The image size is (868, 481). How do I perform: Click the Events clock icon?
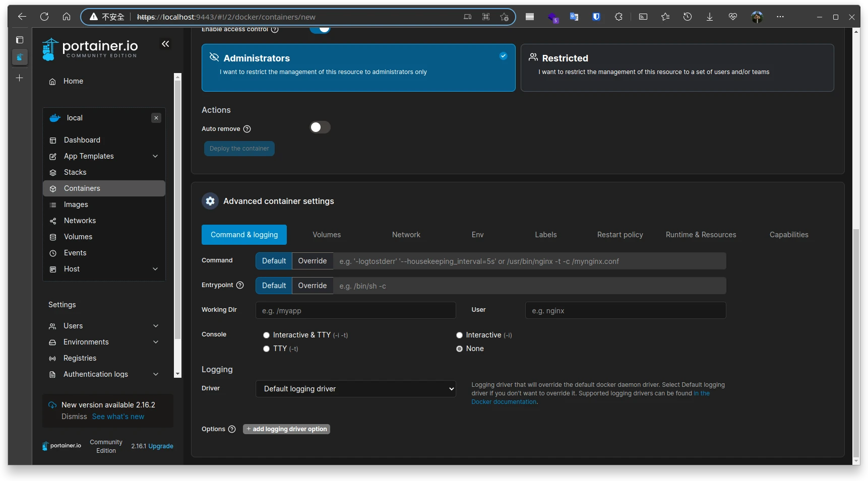coord(53,253)
